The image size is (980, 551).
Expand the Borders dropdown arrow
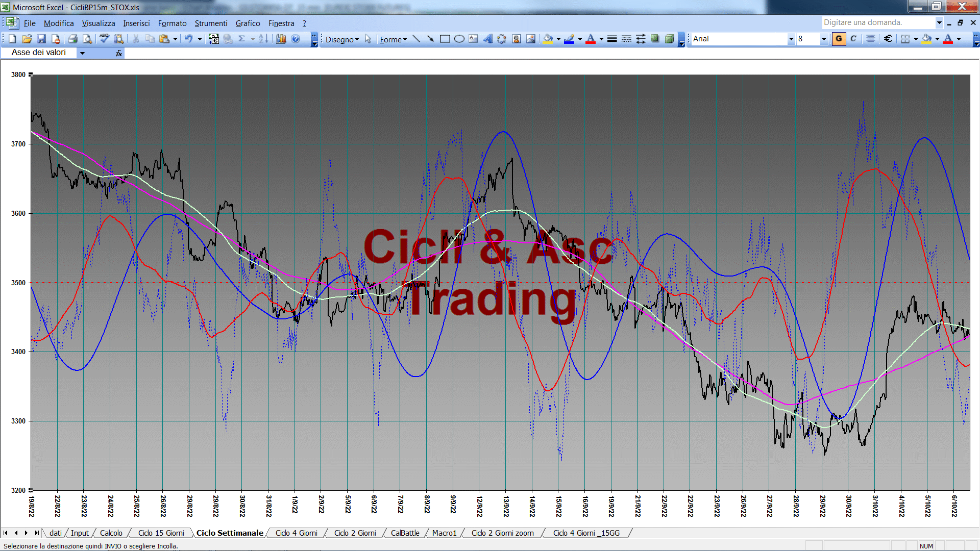point(916,39)
